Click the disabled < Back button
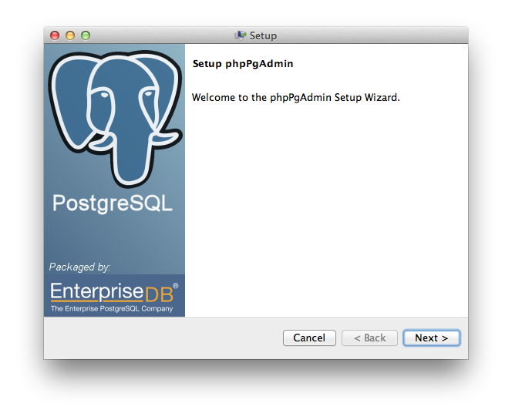 369,338
